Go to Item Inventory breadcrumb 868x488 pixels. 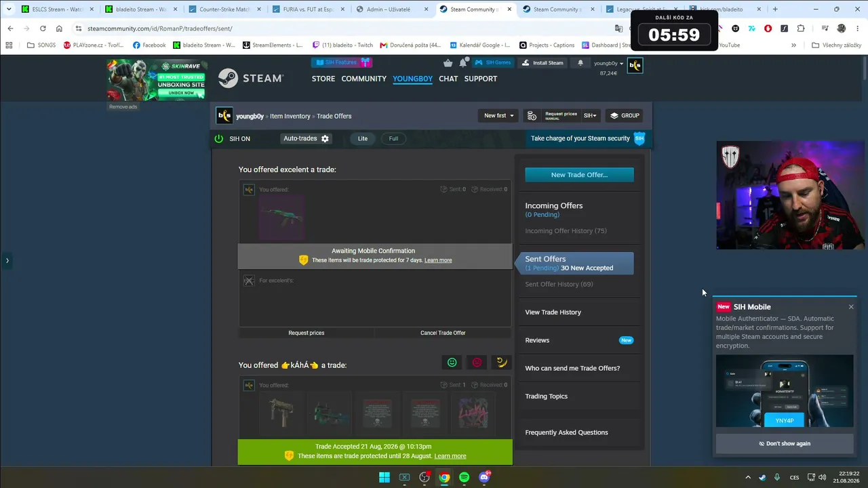tap(290, 116)
